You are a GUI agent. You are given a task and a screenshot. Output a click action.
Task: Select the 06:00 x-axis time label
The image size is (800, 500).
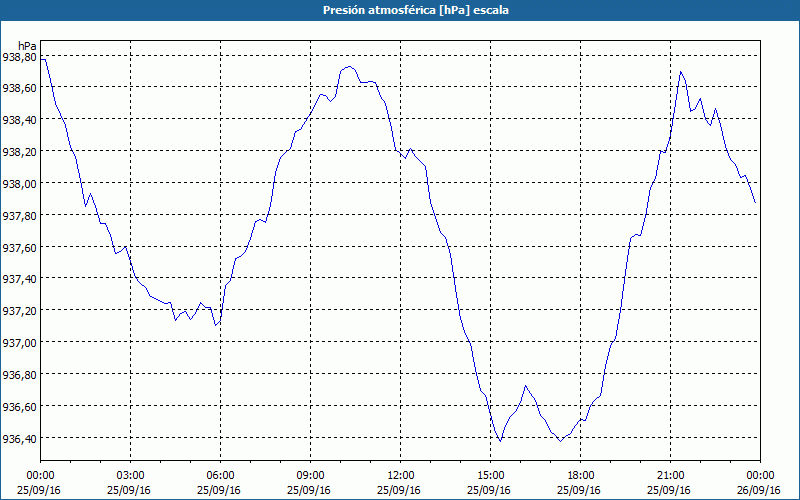[220, 476]
